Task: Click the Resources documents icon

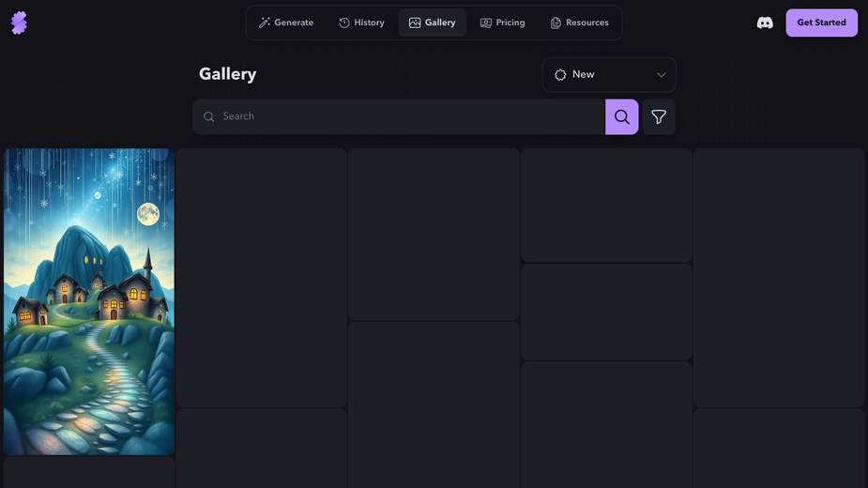Action: point(556,23)
